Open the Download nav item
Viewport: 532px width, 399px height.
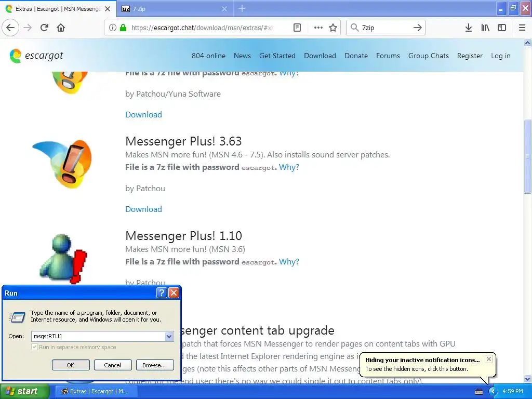pyautogui.click(x=320, y=56)
